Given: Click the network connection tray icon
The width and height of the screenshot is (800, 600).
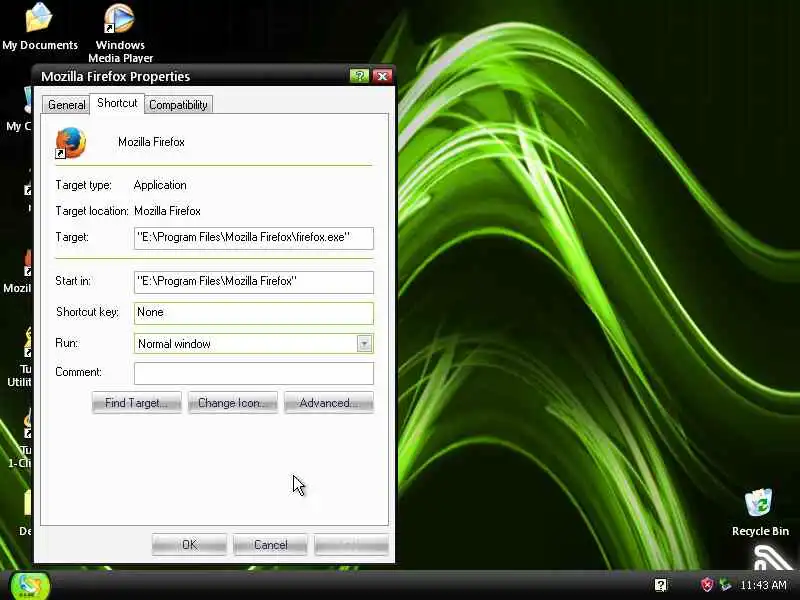Looking at the screenshot, I should 725,585.
